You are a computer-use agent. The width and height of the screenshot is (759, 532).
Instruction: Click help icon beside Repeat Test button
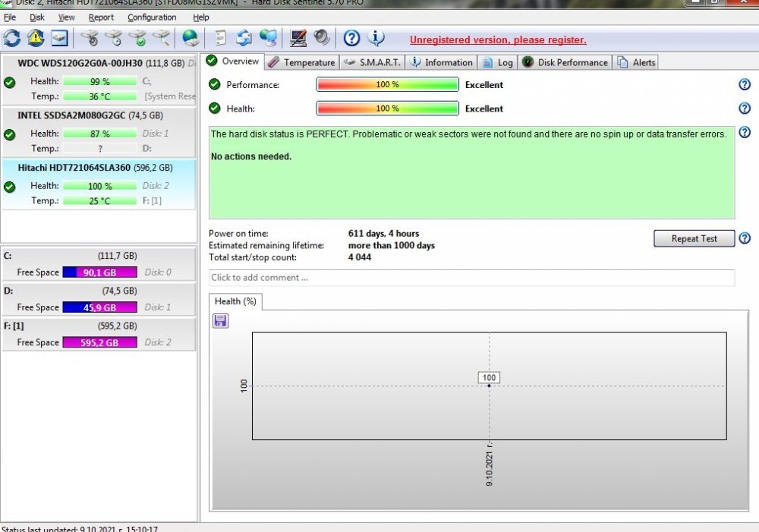(x=744, y=238)
